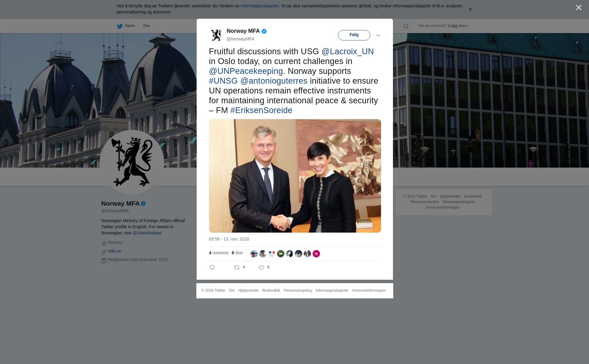The height and width of the screenshot is (364, 589).
Task: Click the Følg follow button
Action: [354, 35]
